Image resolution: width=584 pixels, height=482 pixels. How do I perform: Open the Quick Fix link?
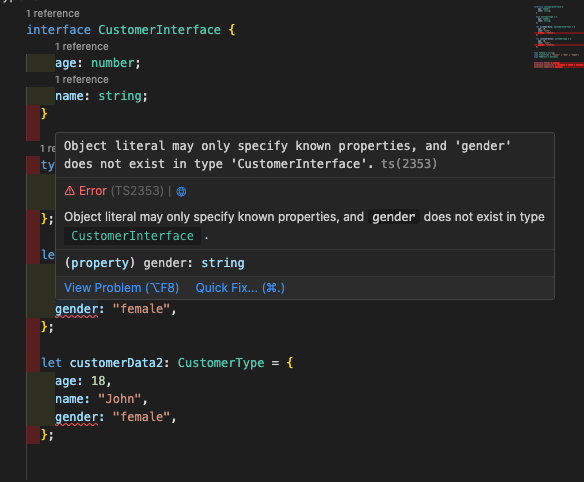pos(240,288)
